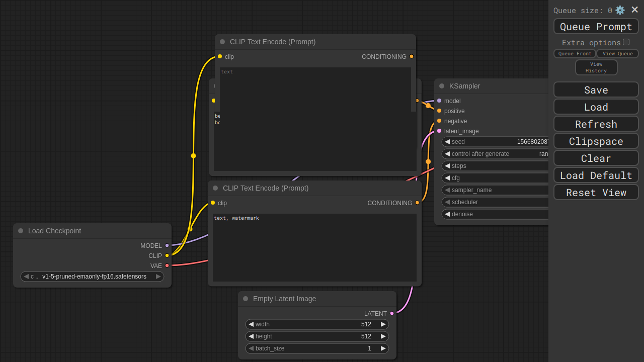Decrease height with the left arrow

[x=251, y=336]
